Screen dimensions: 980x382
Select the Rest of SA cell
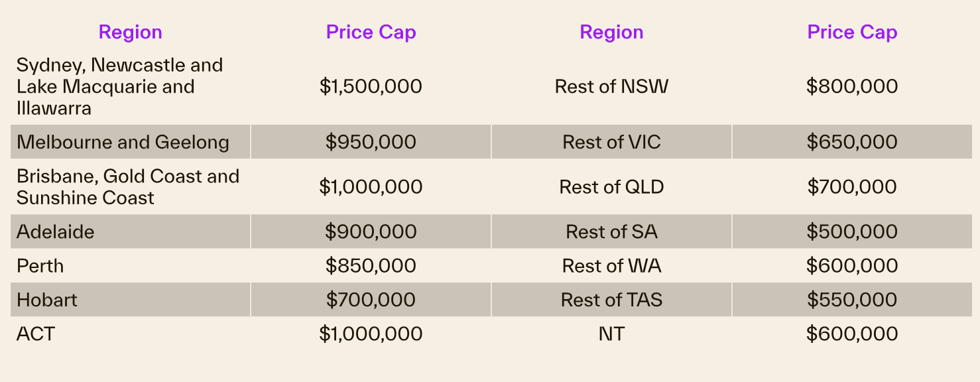[x=611, y=231]
